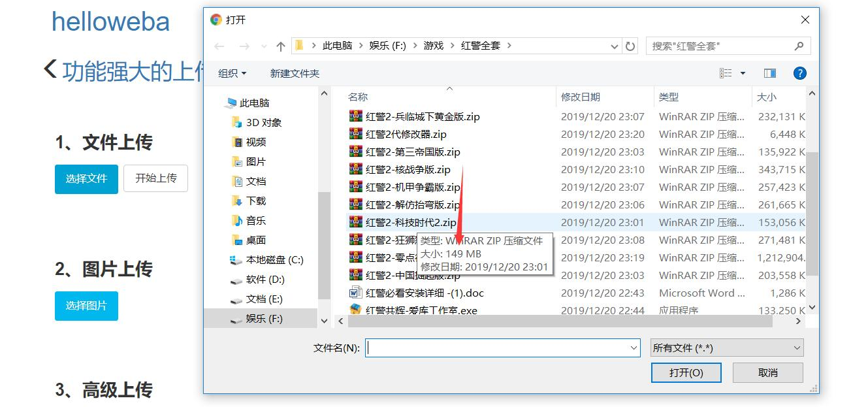Open view options dropdown arrow
Image resolution: width=868 pixels, height=407 pixels.
743,73
